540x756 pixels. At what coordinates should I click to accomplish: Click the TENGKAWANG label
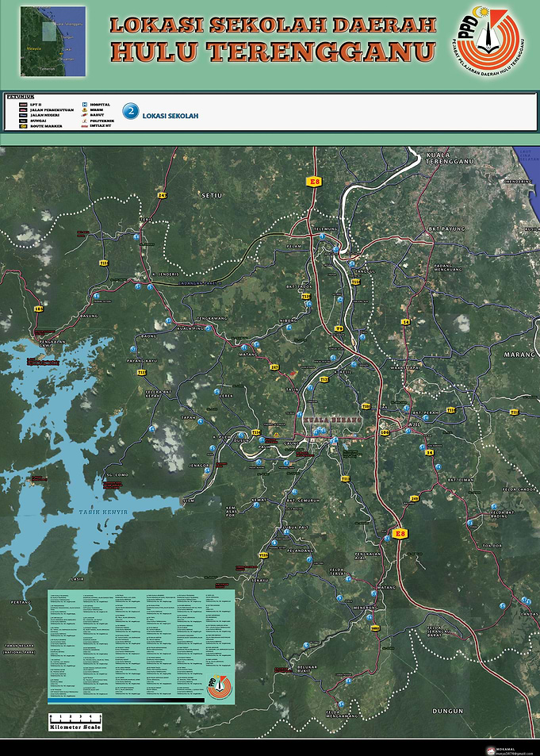pyautogui.click(x=212, y=319)
